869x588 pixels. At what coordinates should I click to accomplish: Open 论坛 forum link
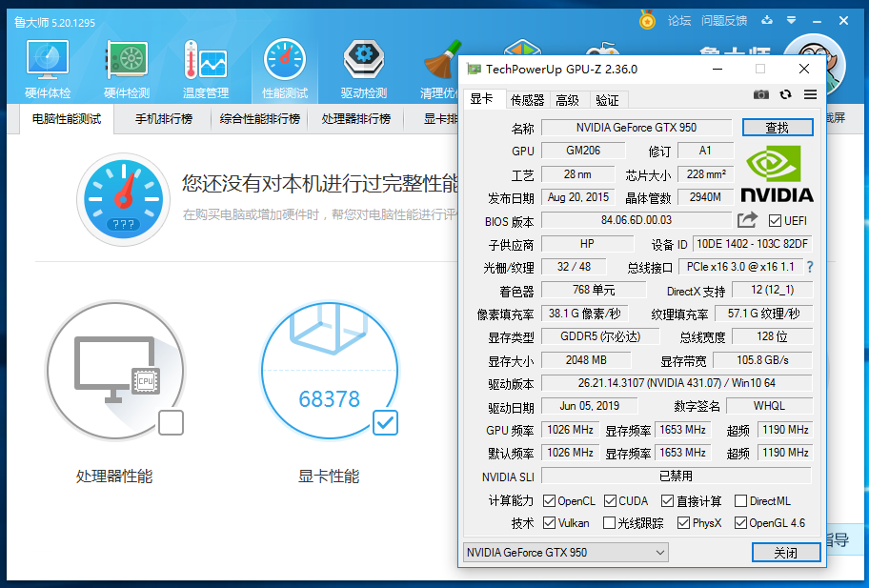click(x=679, y=21)
